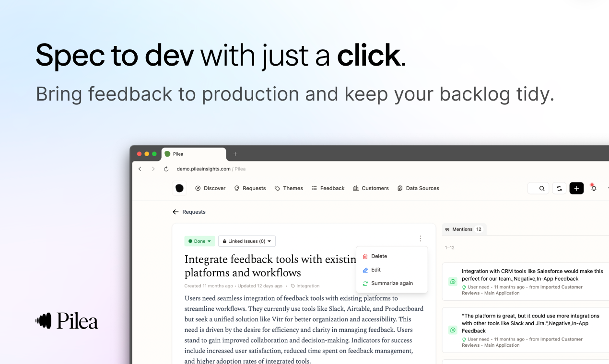The height and width of the screenshot is (364, 609).
Task: Click the search magnifier icon
Action: tap(542, 189)
